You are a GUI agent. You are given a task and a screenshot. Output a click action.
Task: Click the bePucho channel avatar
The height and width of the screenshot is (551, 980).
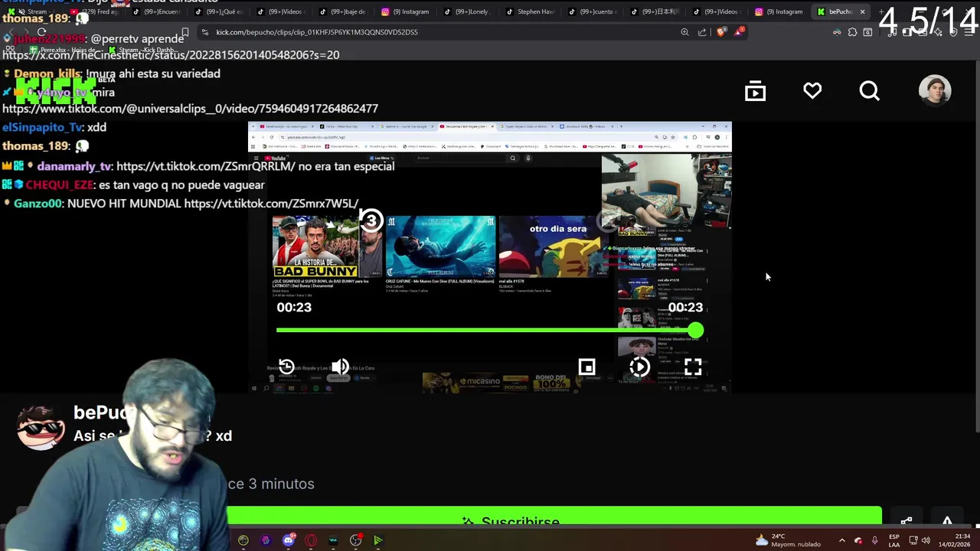41,426
